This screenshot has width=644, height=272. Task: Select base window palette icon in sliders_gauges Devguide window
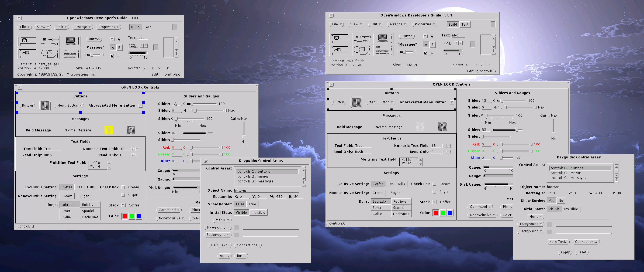coord(27,41)
